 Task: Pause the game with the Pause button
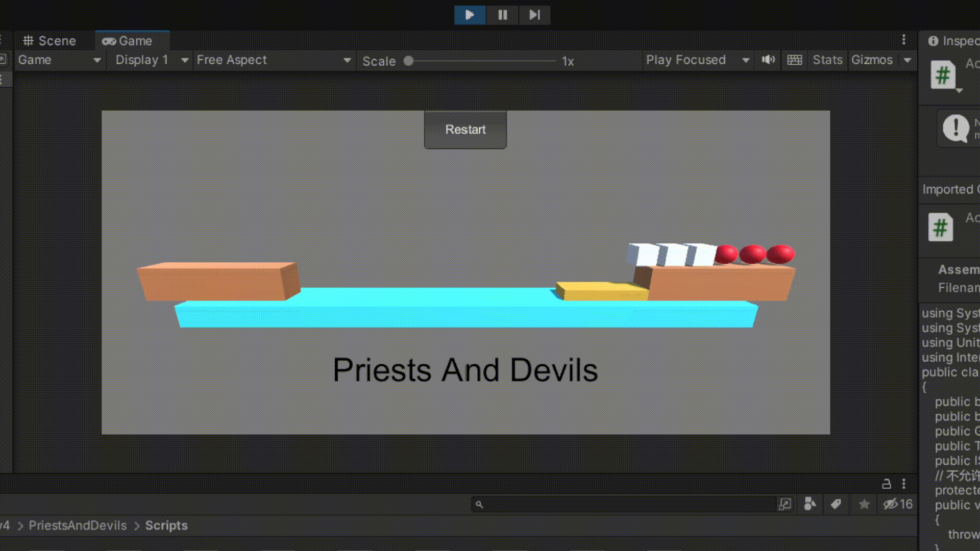tap(503, 15)
